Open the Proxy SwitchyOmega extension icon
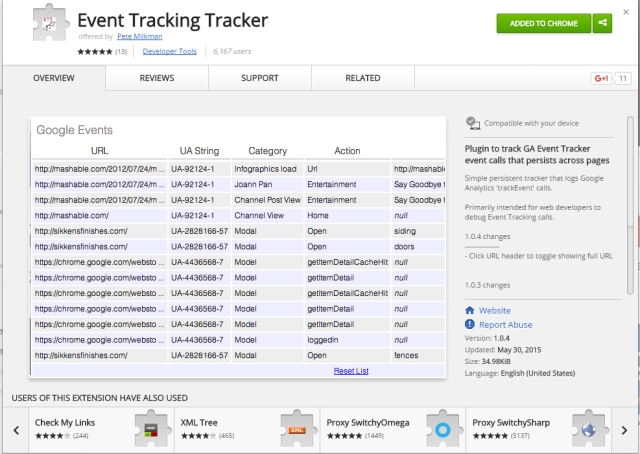 pyautogui.click(x=443, y=429)
